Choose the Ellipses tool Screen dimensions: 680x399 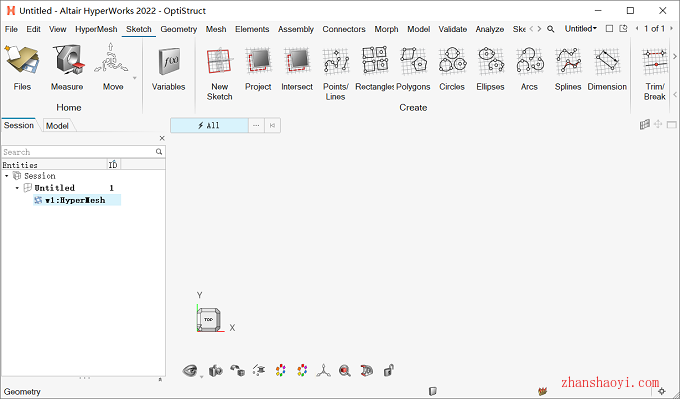coord(490,69)
